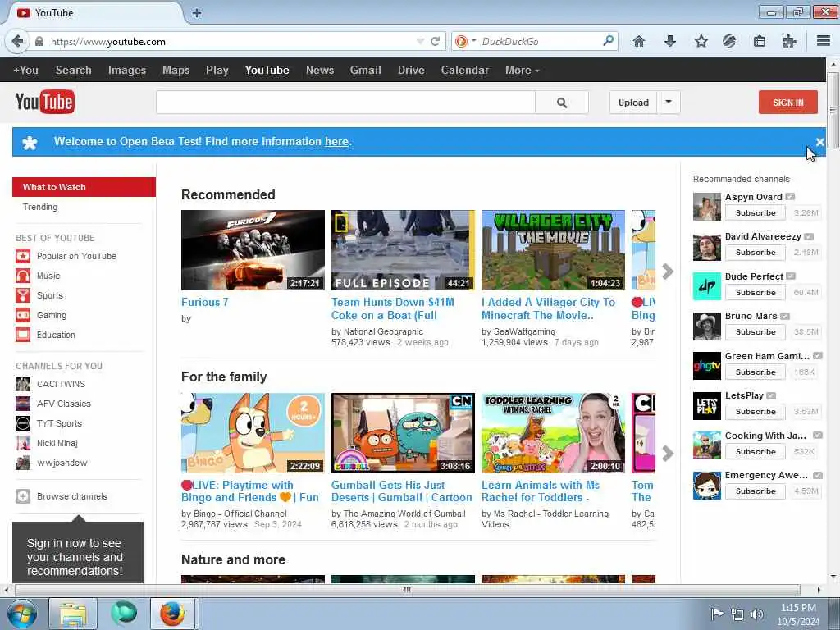Click the vertical page scrollbar thumb
The height and width of the screenshot is (630, 840).
click(x=833, y=110)
